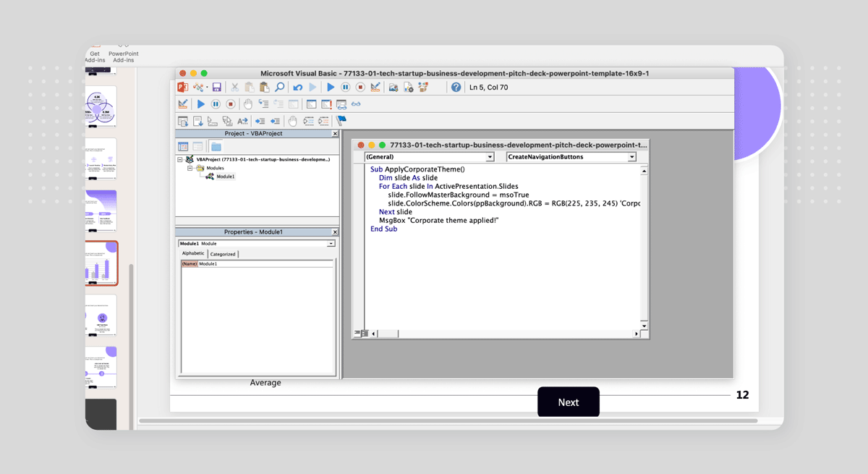This screenshot has width=868, height=474.
Task: Switch to Procedure View at code window corner
Action: click(x=357, y=334)
